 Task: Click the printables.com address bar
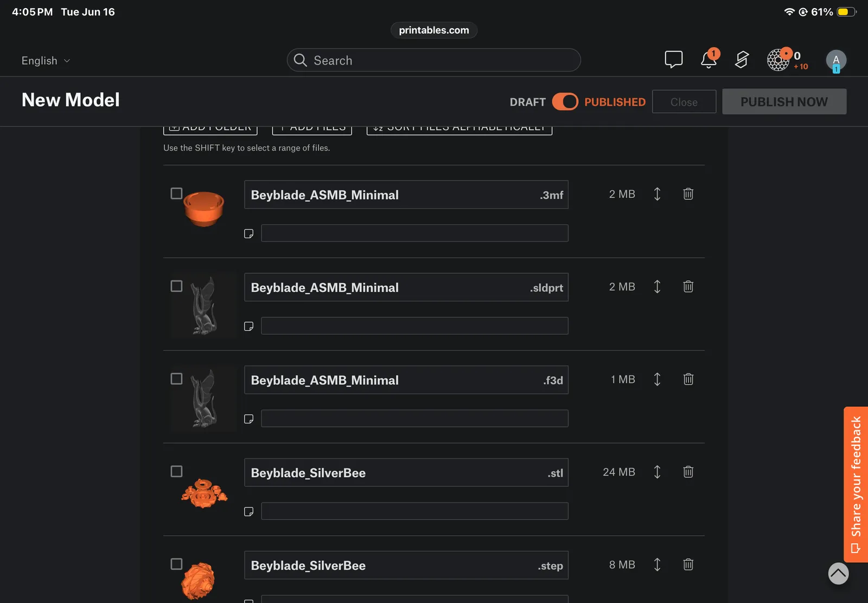(x=434, y=30)
